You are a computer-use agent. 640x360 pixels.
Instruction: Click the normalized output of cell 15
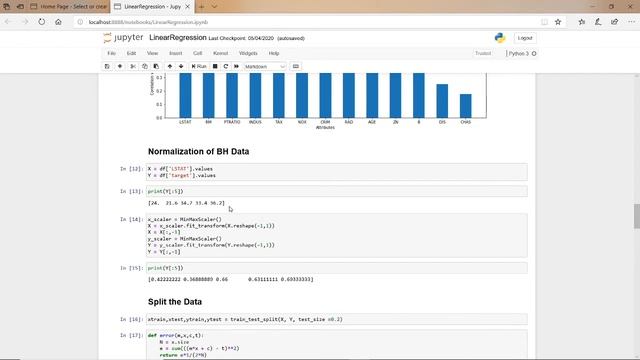(231, 280)
